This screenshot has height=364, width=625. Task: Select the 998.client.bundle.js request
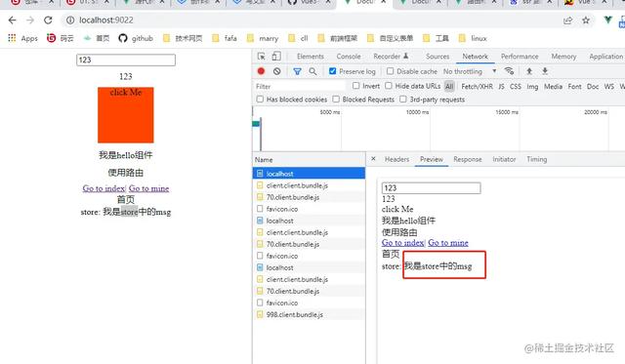pos(309,314)
